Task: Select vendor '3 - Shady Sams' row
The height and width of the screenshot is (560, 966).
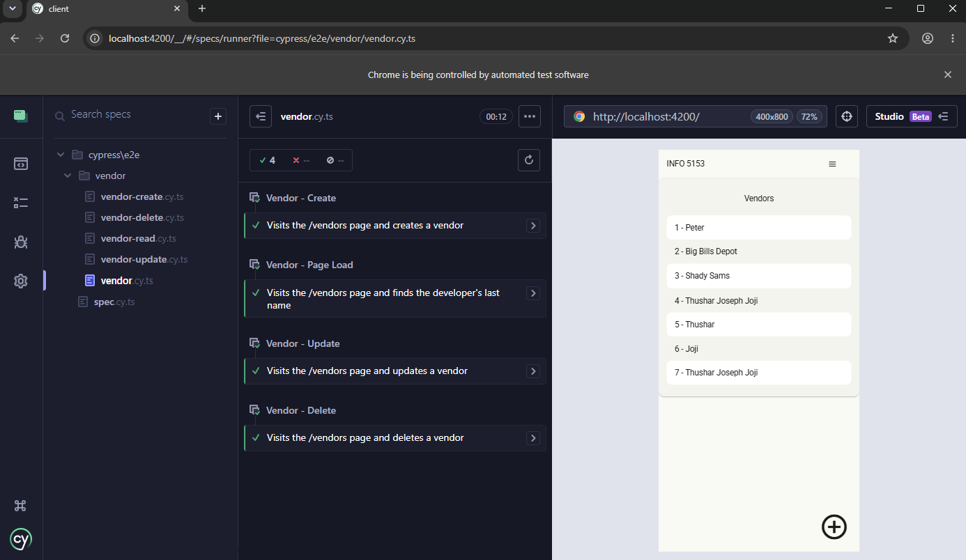Action: 759,276
